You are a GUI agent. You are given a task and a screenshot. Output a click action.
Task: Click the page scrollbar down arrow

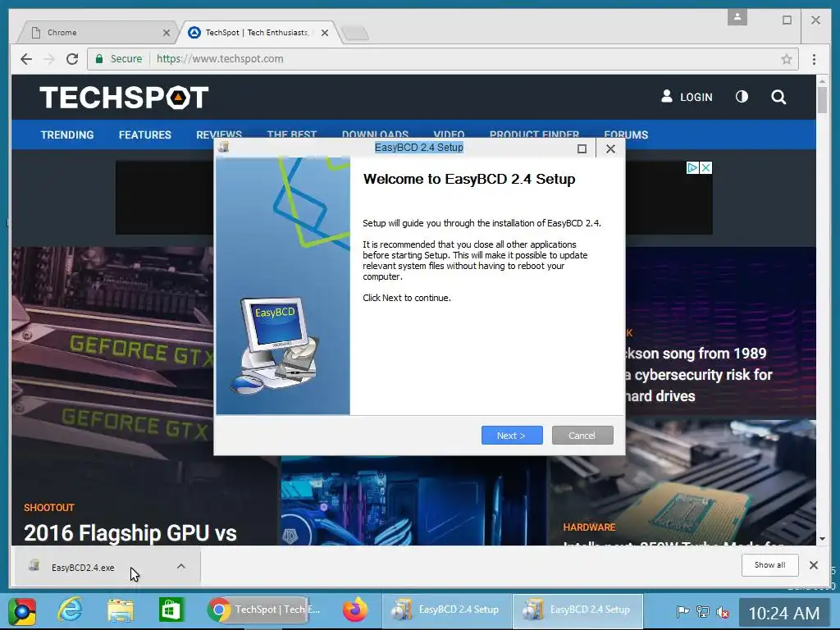(x=822, y=539)
